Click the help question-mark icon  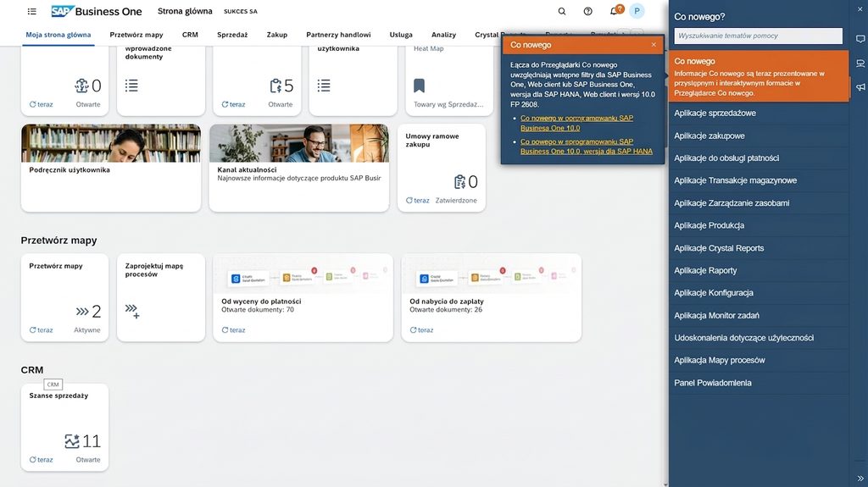[x=588, y=11]
